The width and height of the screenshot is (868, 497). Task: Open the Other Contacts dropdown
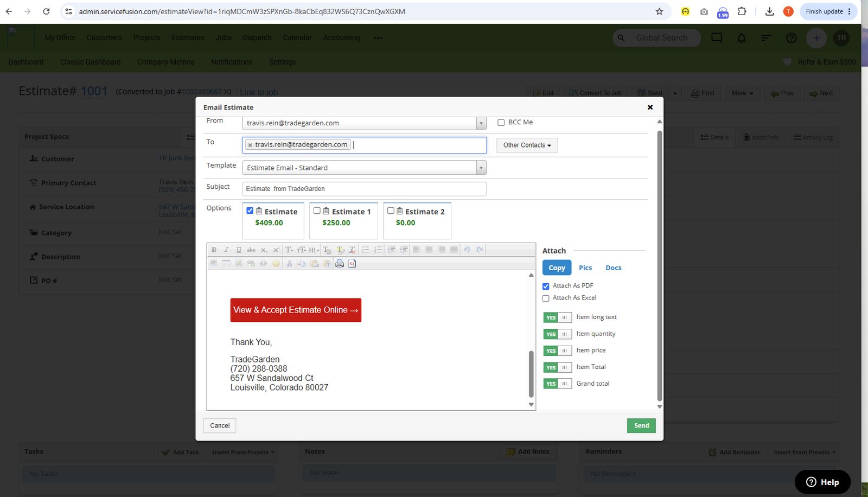(527, 145)
